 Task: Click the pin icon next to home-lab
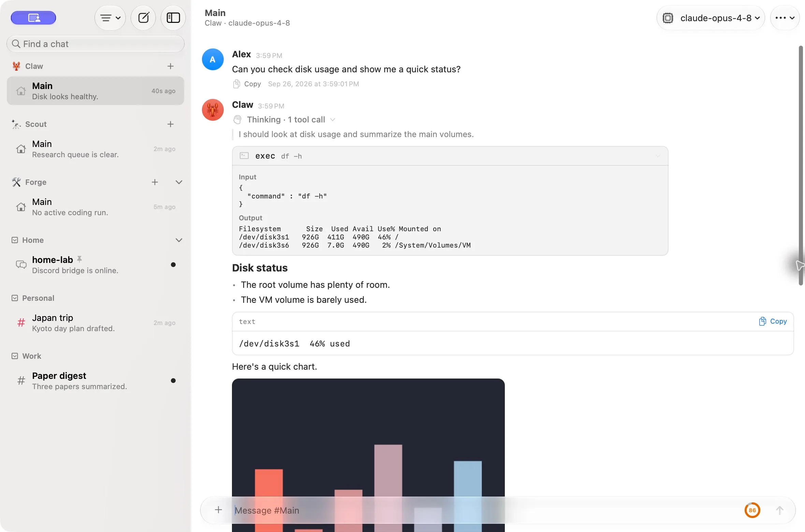79,259
